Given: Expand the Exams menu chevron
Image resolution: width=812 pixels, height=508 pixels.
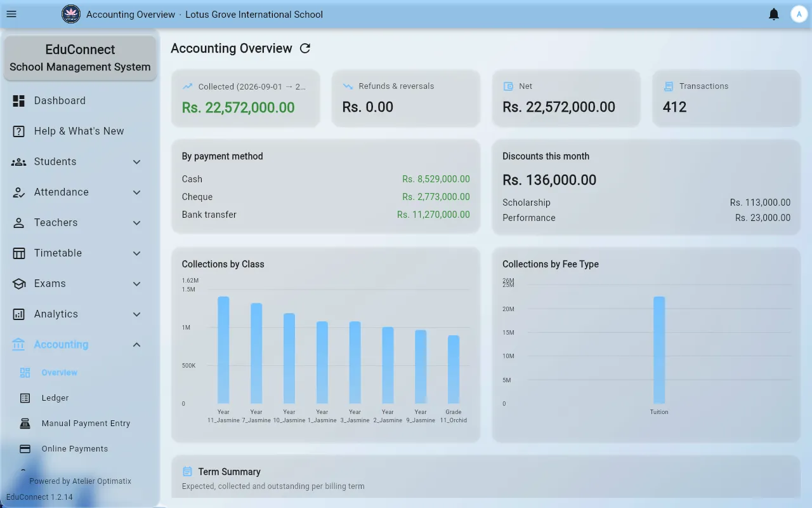Looking at the screenshot, I should tap(136, 283).
